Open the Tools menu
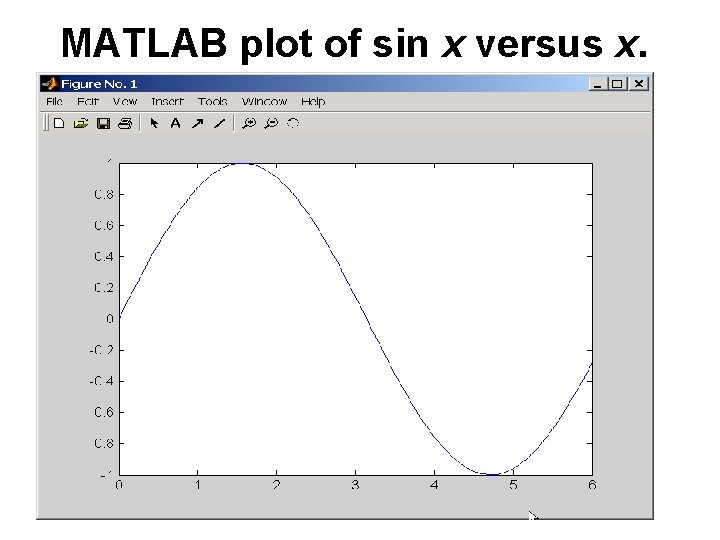This screenshot has height=540, width=720. click(213, 101)
